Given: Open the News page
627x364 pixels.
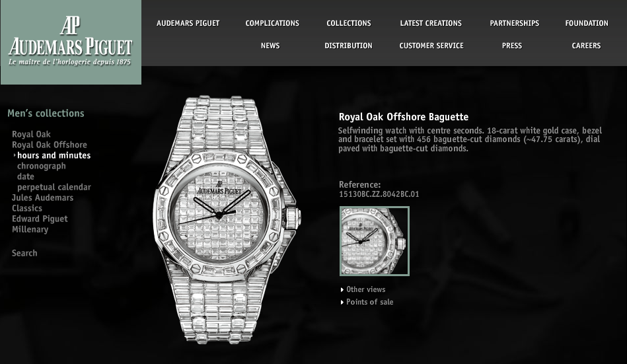Looking at the screenshot, I should click(x=270, y=46).
